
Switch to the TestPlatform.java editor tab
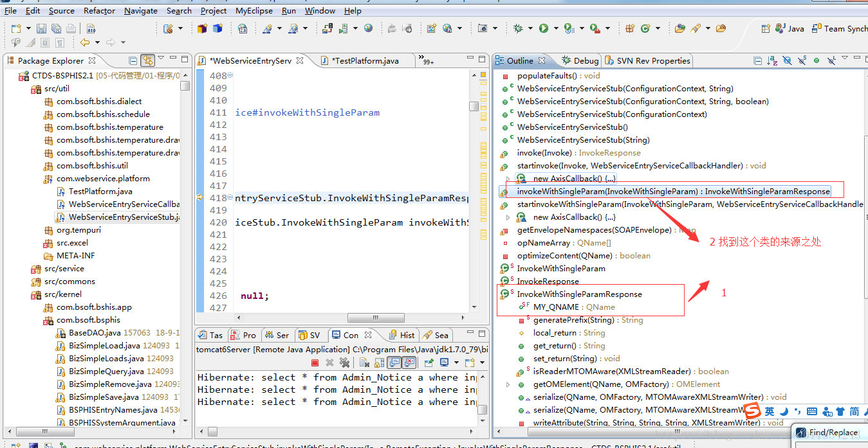(x=368, y=60)
